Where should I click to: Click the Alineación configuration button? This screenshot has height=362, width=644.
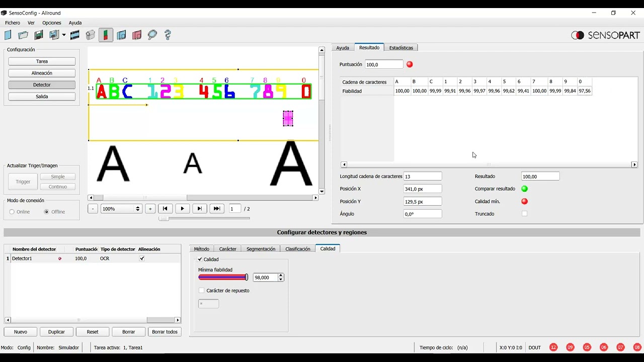point(42,73)
